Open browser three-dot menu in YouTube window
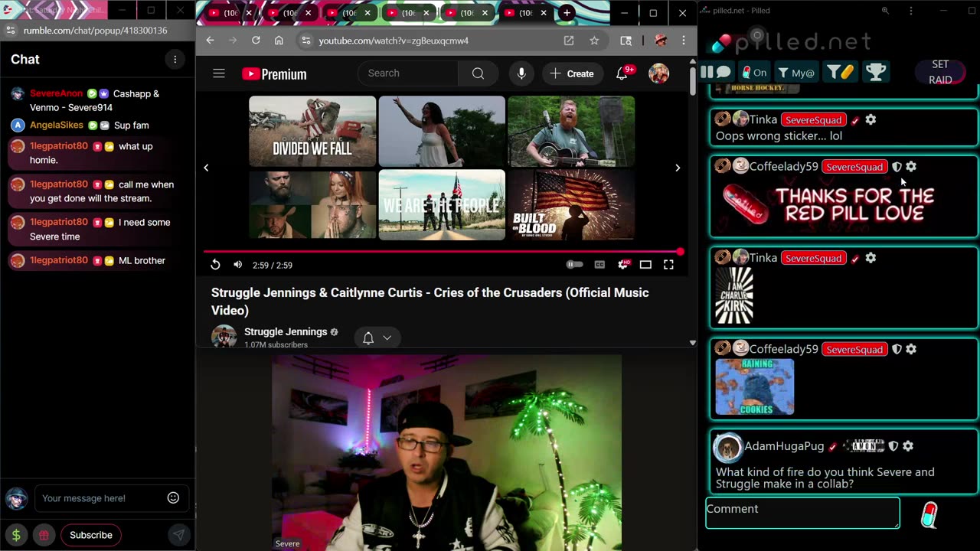This screenshot has width=980, height=551. (684, 41)
